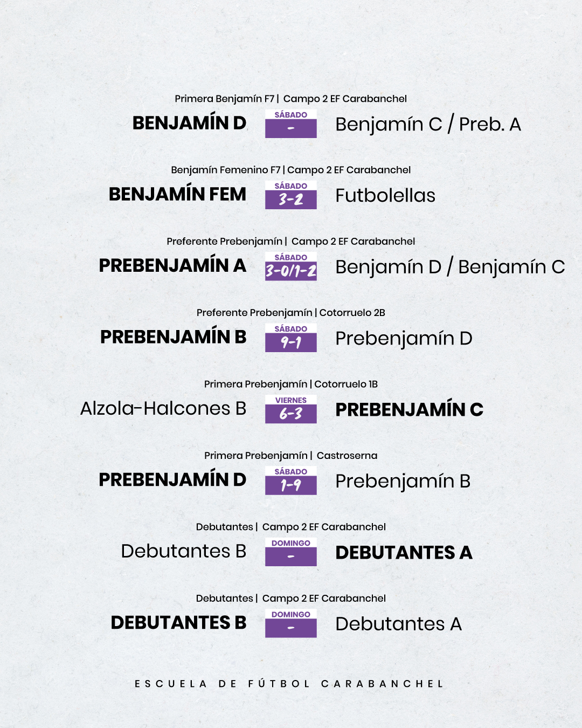This screenshot has width=582, height=728.
Task: Click the bold BENJAMÍN D team name
Action: [x=189, y=123]
